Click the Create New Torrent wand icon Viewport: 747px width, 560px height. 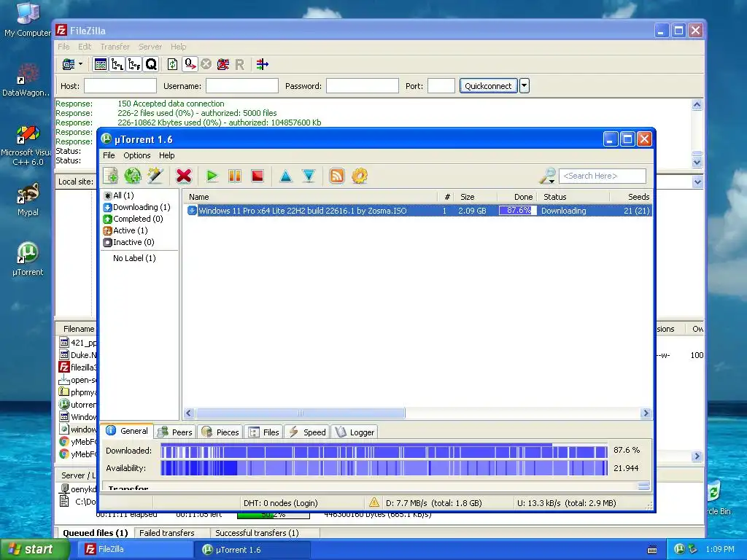pos(155,176)
